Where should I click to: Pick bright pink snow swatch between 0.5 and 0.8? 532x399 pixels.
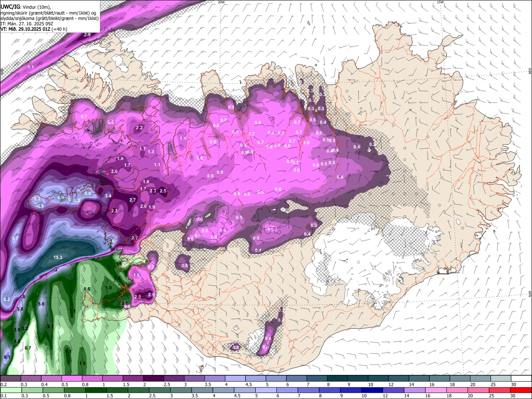(71, 378)
